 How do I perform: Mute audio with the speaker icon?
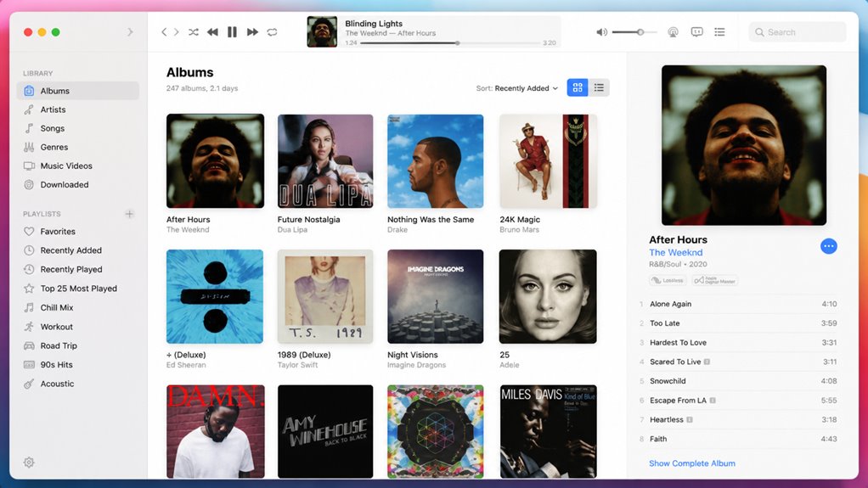[x=601, y=32]
